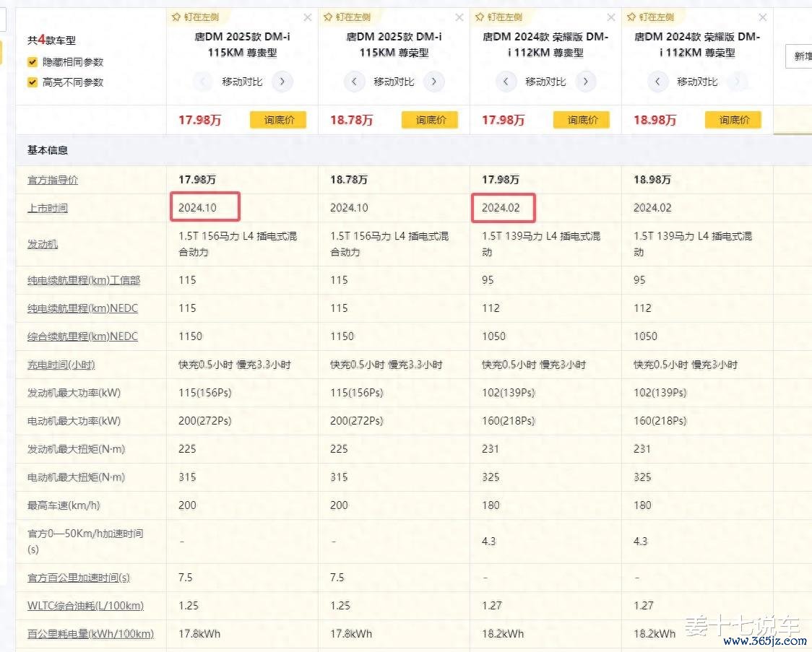Select 快充0.5小时 慢充3.3小时 for 2025款 尊贵型
812x652 pixels.
(235, 365)
